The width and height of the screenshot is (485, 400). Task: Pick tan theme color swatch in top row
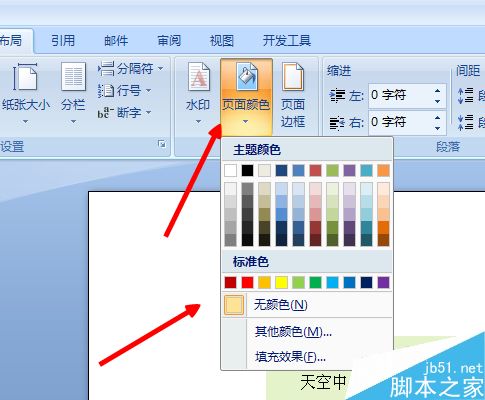click(x=264, y=170)
